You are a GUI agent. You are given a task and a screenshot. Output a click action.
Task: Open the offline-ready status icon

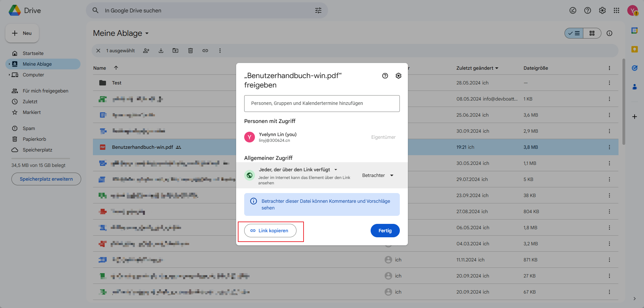573,10
